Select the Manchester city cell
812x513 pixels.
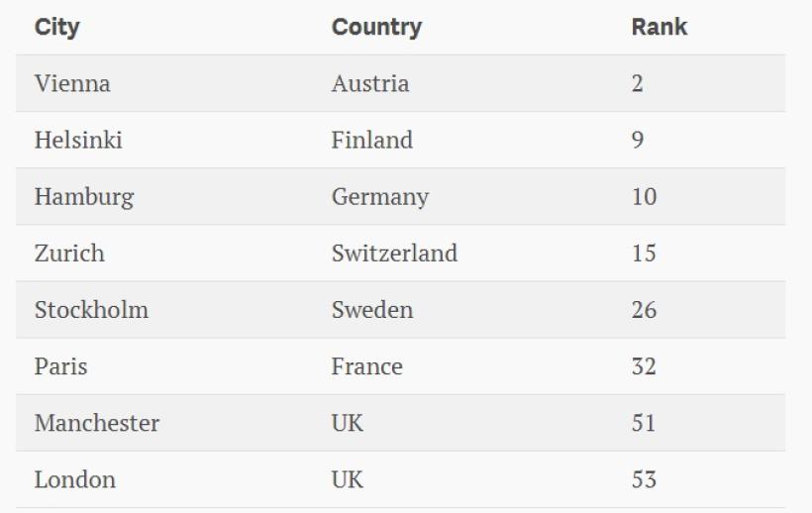point(97,424)
